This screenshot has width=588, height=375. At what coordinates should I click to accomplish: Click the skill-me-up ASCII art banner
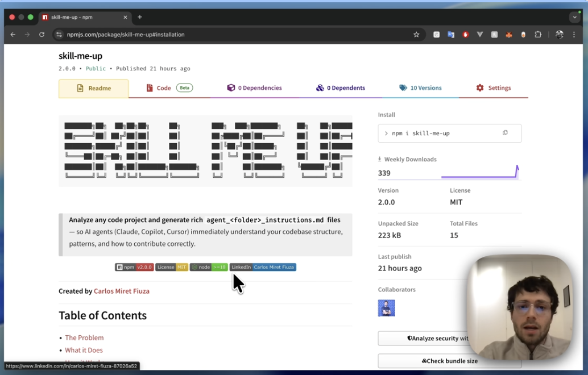pos(205,151)
